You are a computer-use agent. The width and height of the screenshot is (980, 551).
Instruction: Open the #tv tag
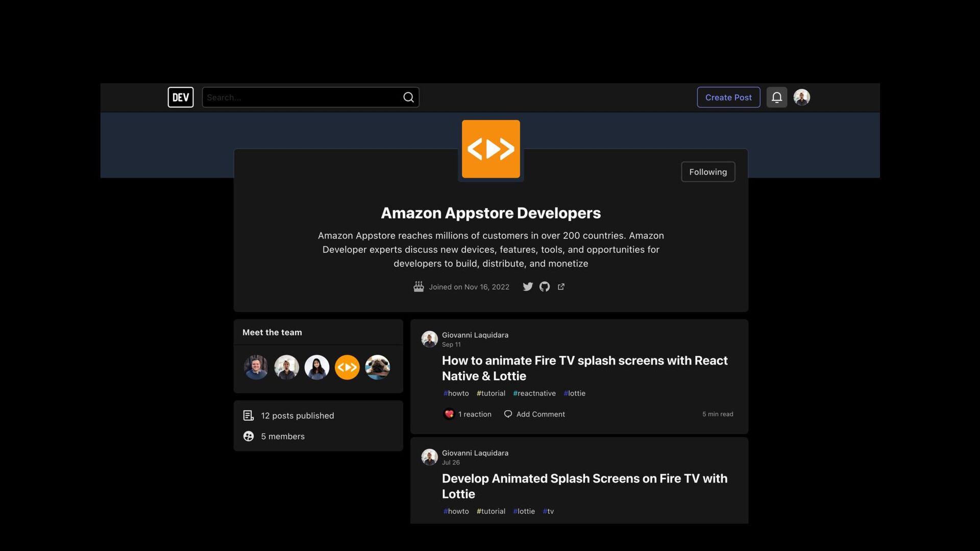[x=548, y=511]
